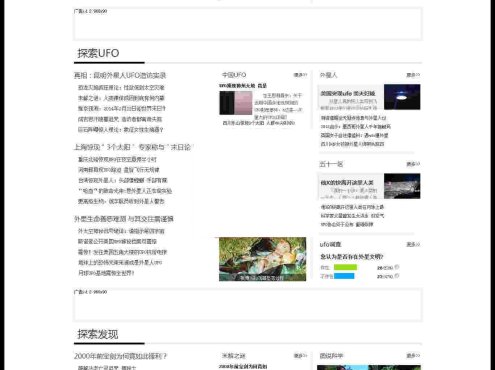Click 更多>> beside 中国UFO

tap(300, 75)
